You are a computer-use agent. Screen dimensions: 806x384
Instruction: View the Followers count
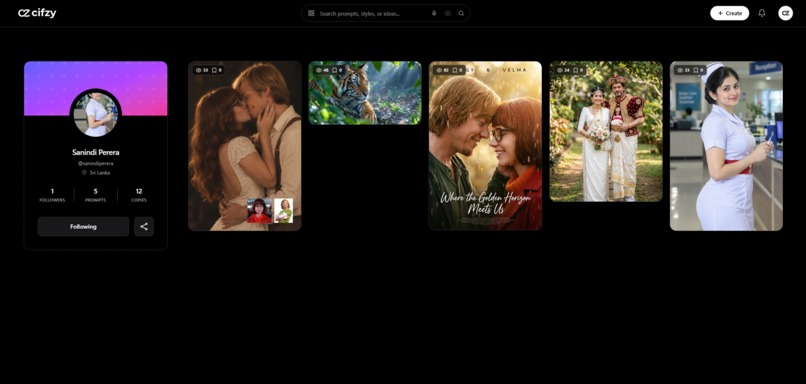coord(52,195)
